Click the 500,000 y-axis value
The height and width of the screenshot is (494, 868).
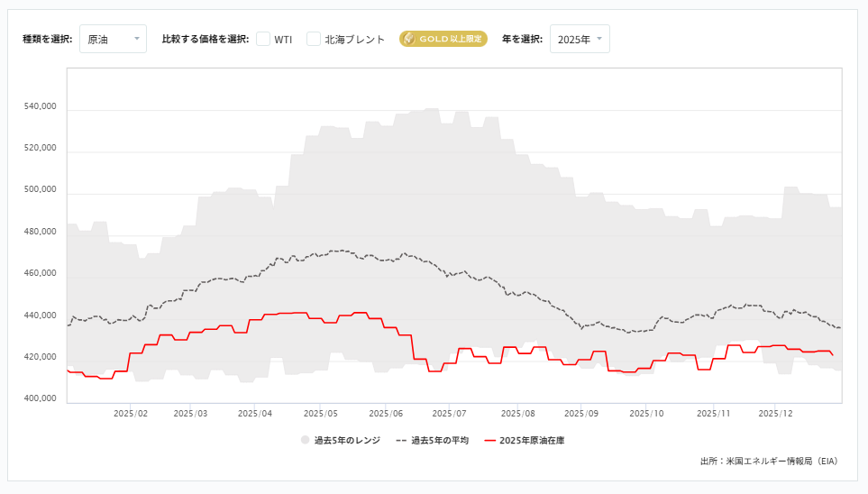40,189
